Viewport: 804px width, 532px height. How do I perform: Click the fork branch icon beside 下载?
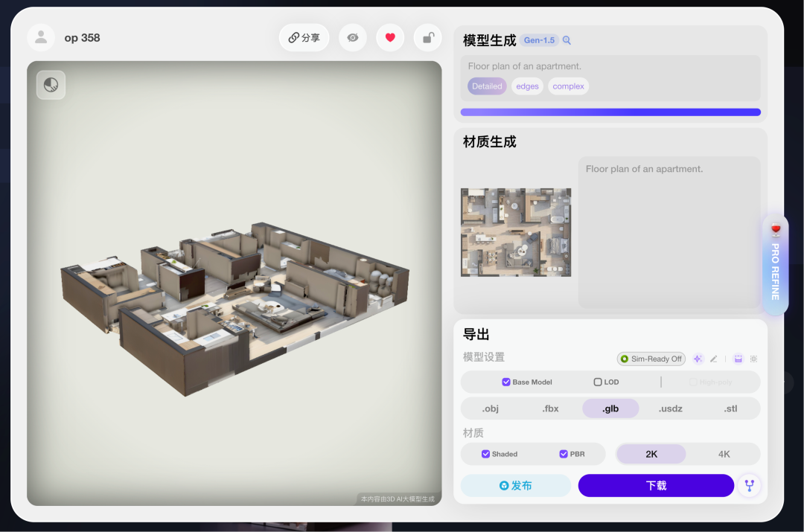pos(749,485)
